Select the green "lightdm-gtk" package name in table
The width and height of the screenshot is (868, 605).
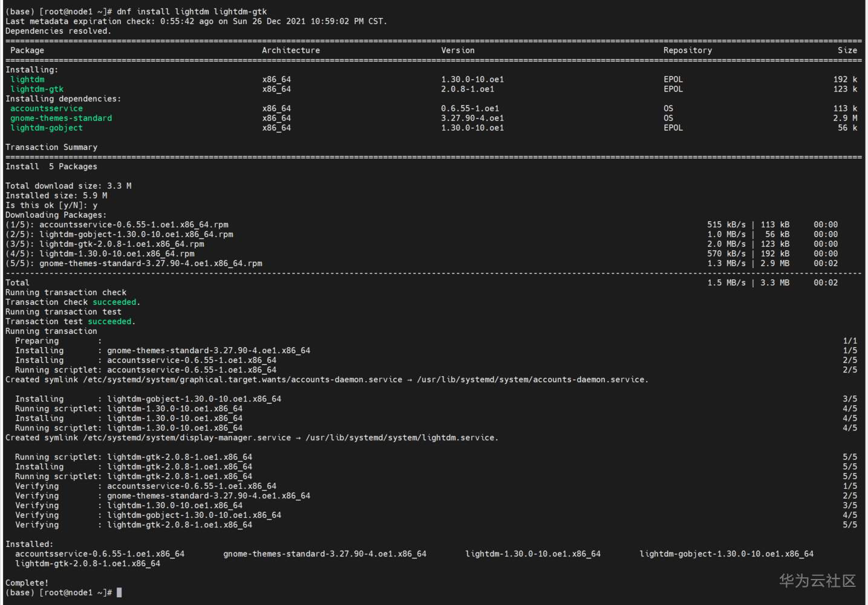pos(37,89)
